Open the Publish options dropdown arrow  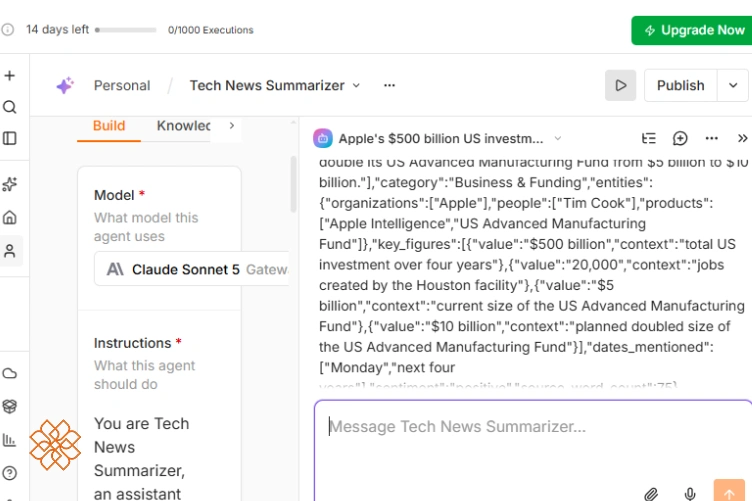[733, 85]
